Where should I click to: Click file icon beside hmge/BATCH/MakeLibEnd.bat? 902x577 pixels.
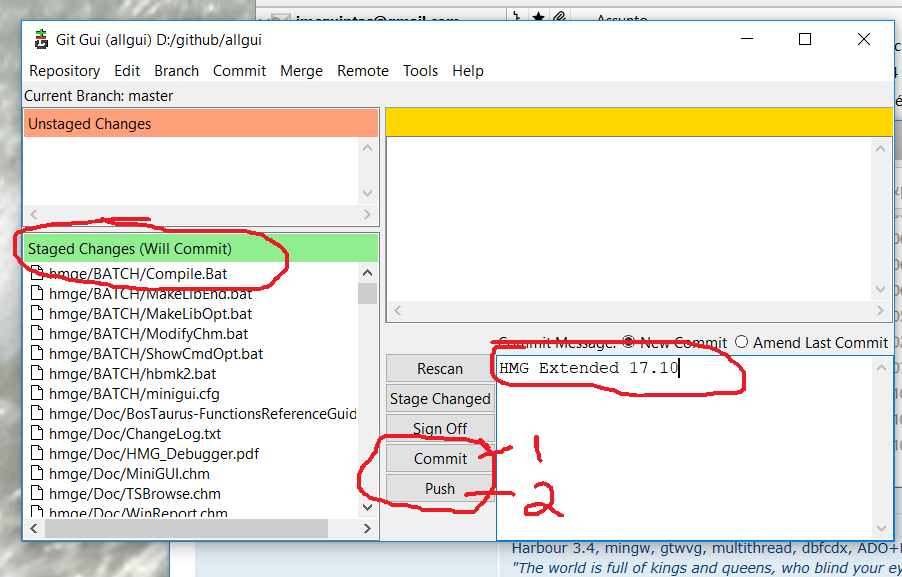[x=37, y=293]
